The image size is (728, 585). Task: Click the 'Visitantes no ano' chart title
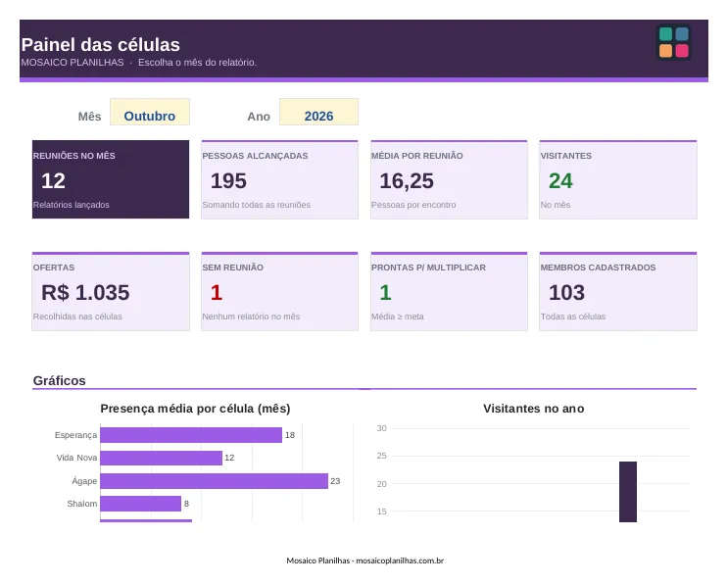pos(534,409)
